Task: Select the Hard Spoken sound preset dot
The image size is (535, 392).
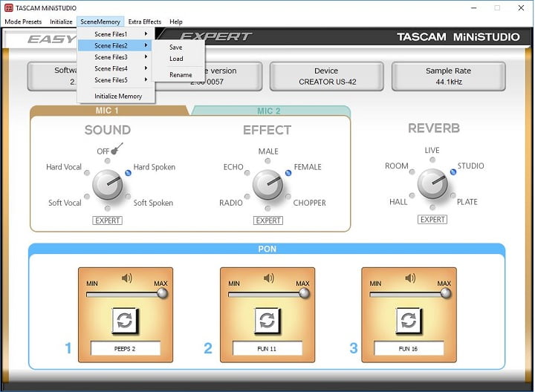Action: (x=128, y=173)
